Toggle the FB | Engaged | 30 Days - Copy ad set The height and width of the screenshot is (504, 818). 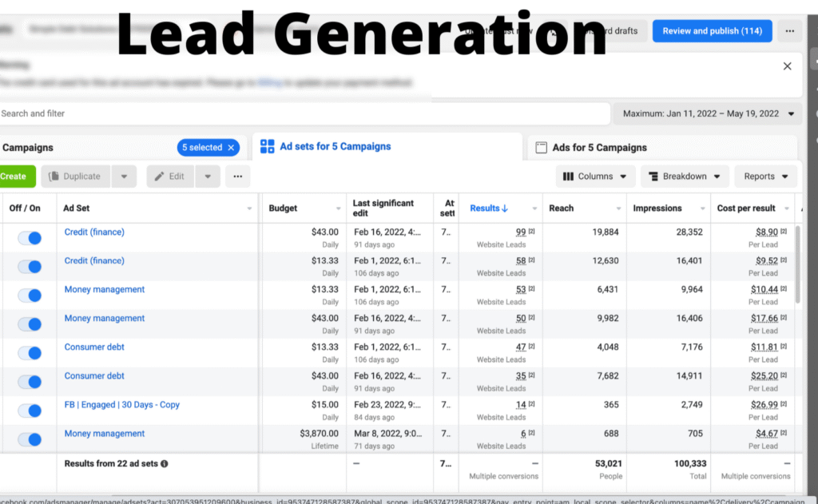[x=30, y=411]
